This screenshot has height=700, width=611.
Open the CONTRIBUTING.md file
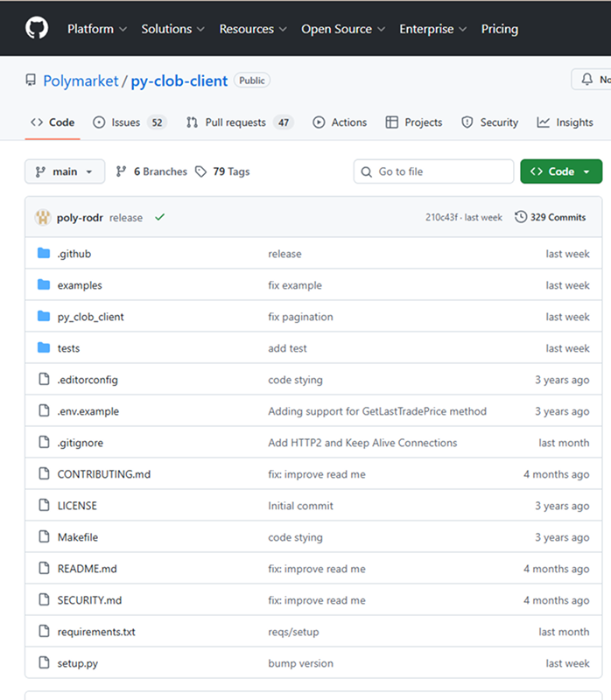pos(104,474)
